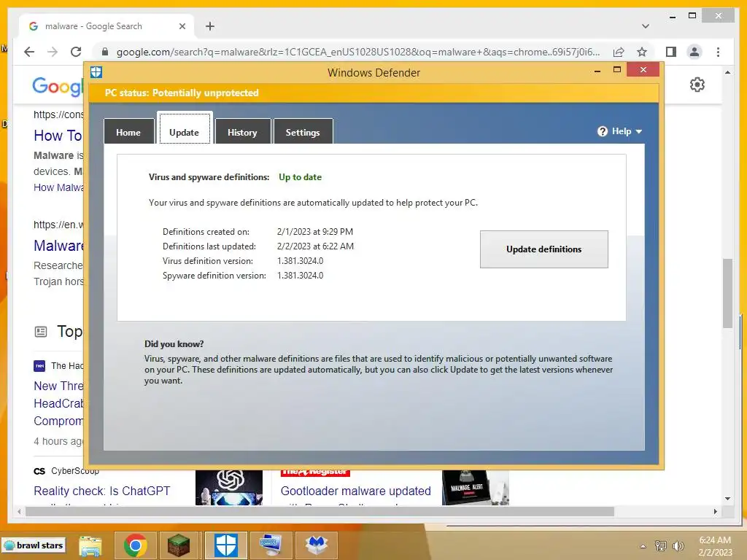This screenshot has width=747, height=560.
Task: Open Google Chrome from the taskbar
Action: click(135, 545)
